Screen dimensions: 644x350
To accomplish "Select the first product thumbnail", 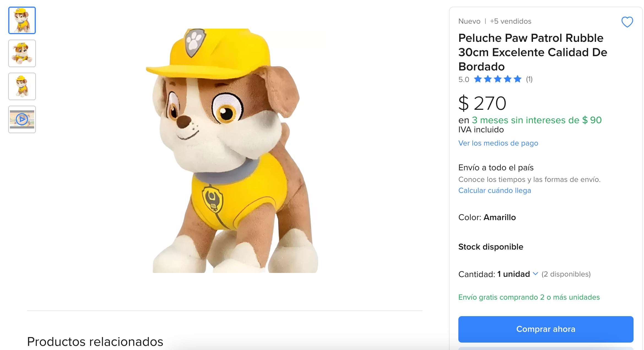I will pyautogui.click(x=22, y=20).
